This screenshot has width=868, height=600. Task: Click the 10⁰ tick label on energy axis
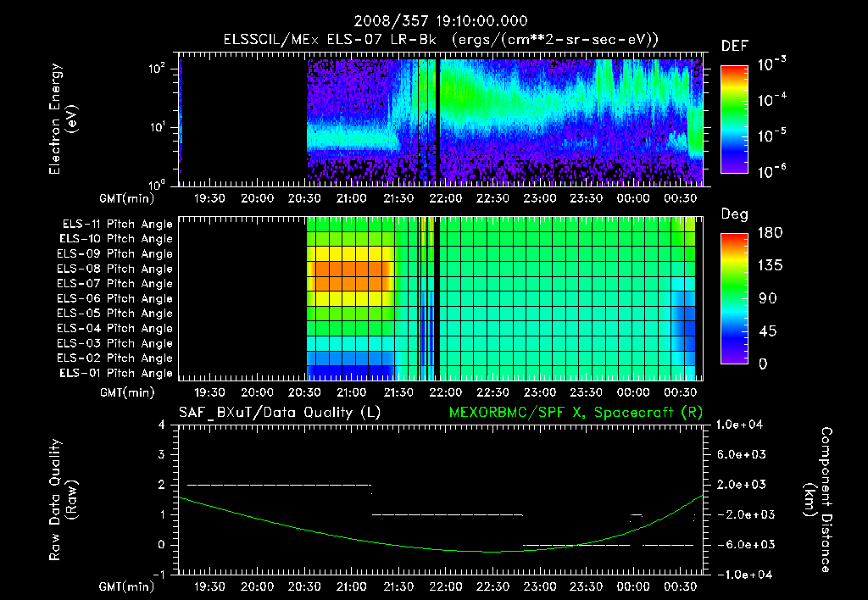tap(157, 184)
